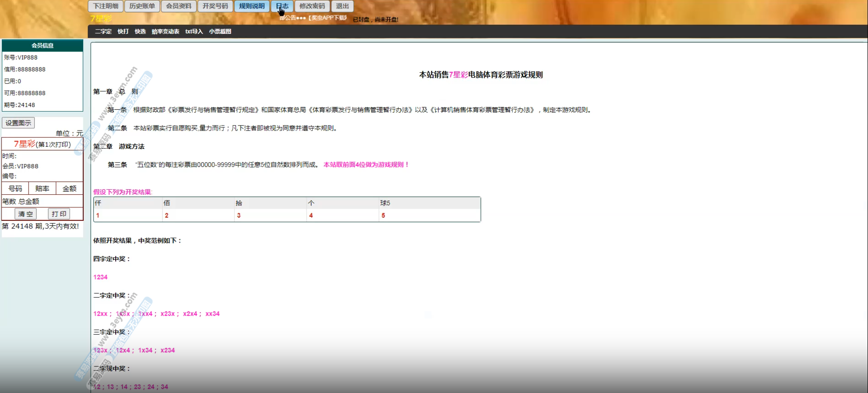868x393 pixels.
Task: Click the 设置图示 button
Action: pos(19,123)
